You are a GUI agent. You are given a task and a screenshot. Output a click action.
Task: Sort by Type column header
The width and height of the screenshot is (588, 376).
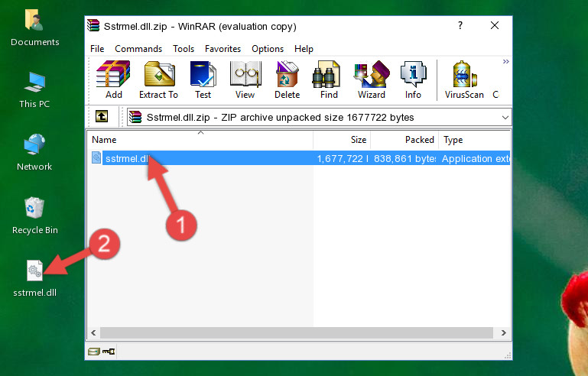474,140
